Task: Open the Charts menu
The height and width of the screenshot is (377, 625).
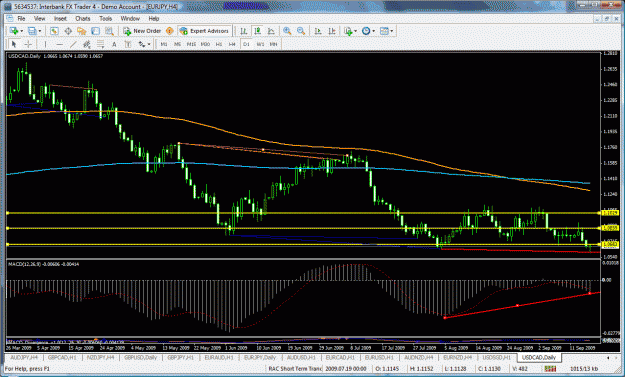Action: click(x=83, y=18)
